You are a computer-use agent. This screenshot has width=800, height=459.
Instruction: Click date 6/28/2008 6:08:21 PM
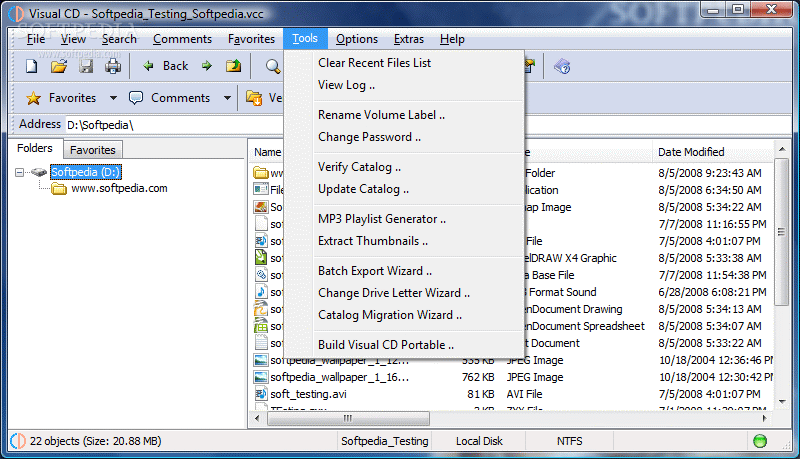tap(712, 292)
